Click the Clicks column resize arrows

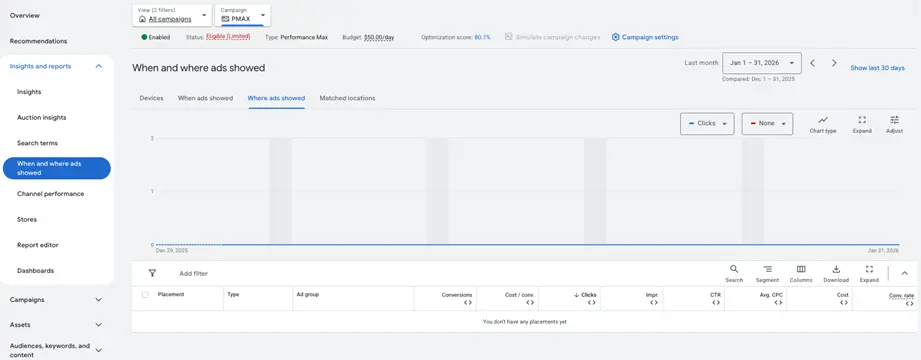click(592, 302)
